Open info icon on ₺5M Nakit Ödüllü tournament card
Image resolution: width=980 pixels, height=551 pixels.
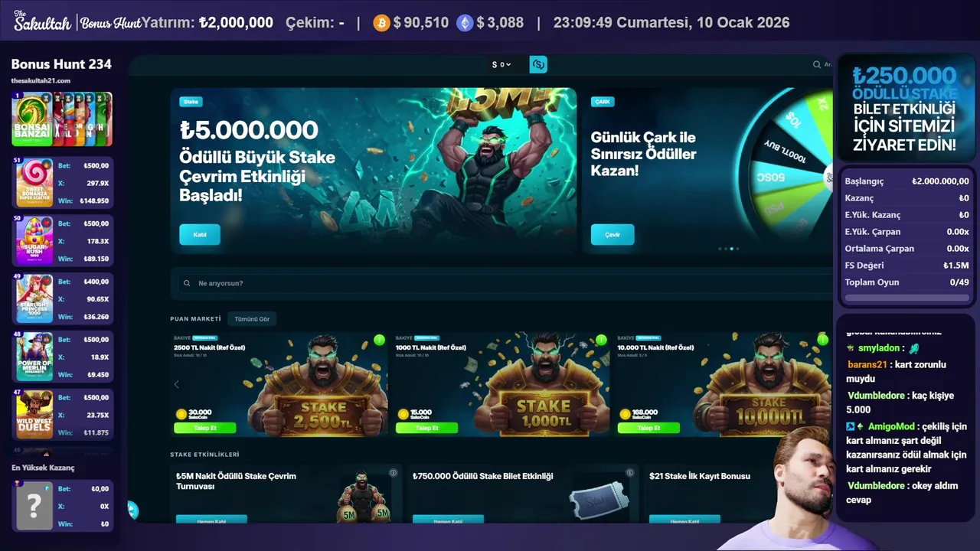[393, 473]
